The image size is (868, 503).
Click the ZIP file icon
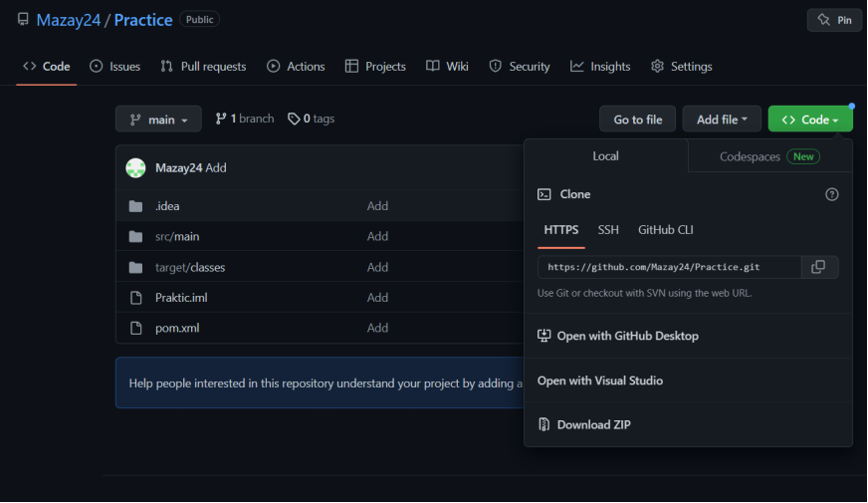544,425
